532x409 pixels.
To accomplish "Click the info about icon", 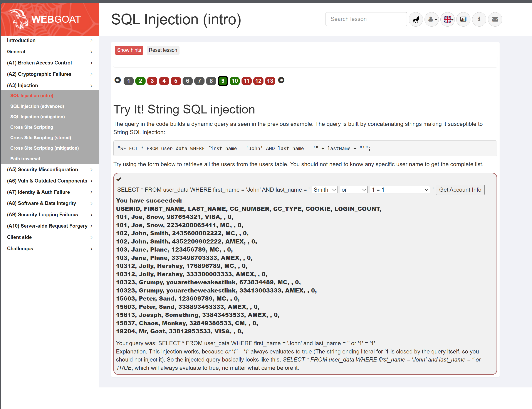I will coord(479,19).
